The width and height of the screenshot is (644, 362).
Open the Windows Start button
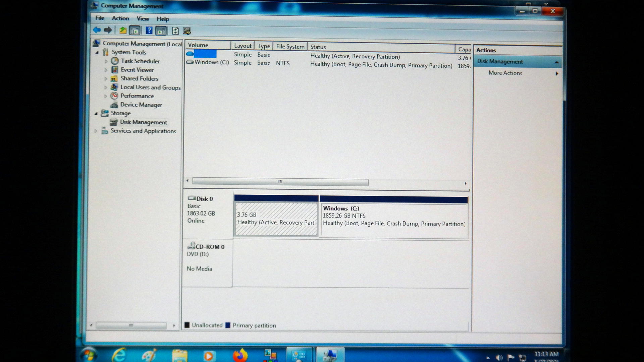click(89, 355)
